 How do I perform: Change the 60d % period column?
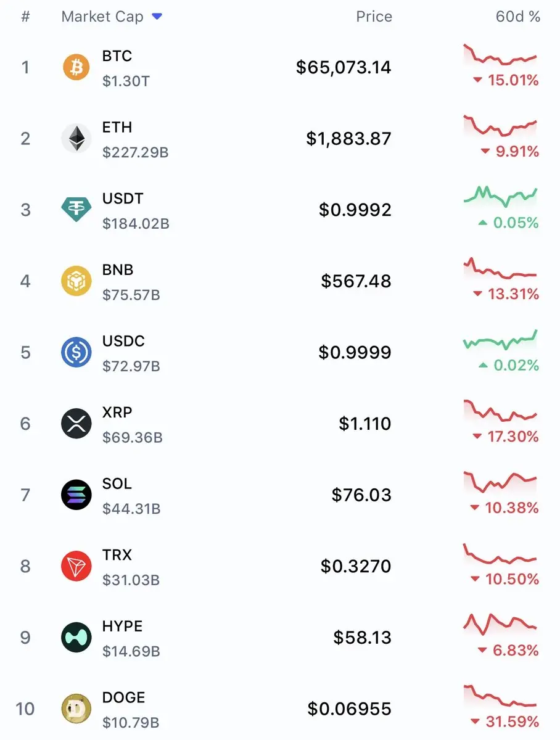(x=518, y=17)
